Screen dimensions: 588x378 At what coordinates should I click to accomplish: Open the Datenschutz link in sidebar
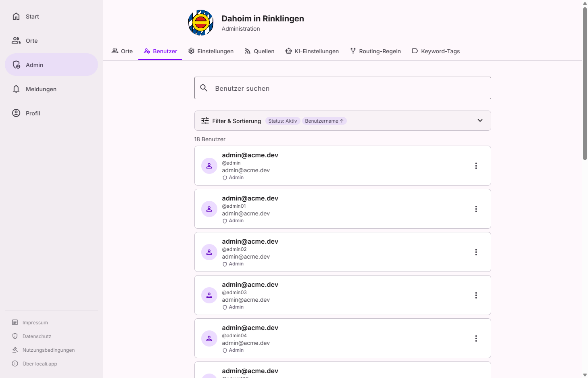pos(37,336)
